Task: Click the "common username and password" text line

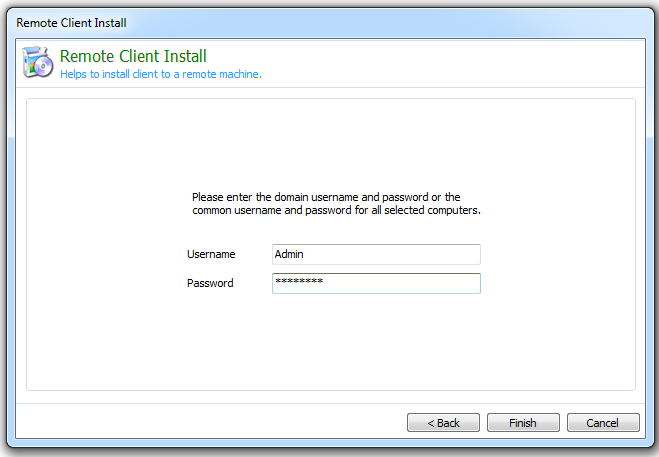Action: (336, 211)
